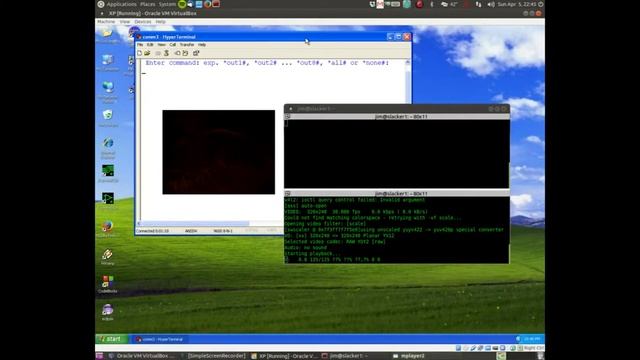Click the XP system tray clock
This screenshot has width=640, height=360.
[531, 339]
